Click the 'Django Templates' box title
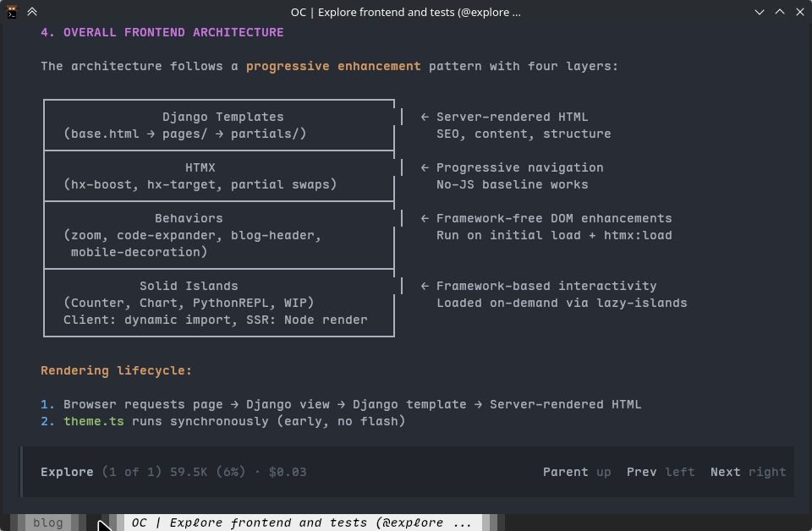 click(223, 117)
